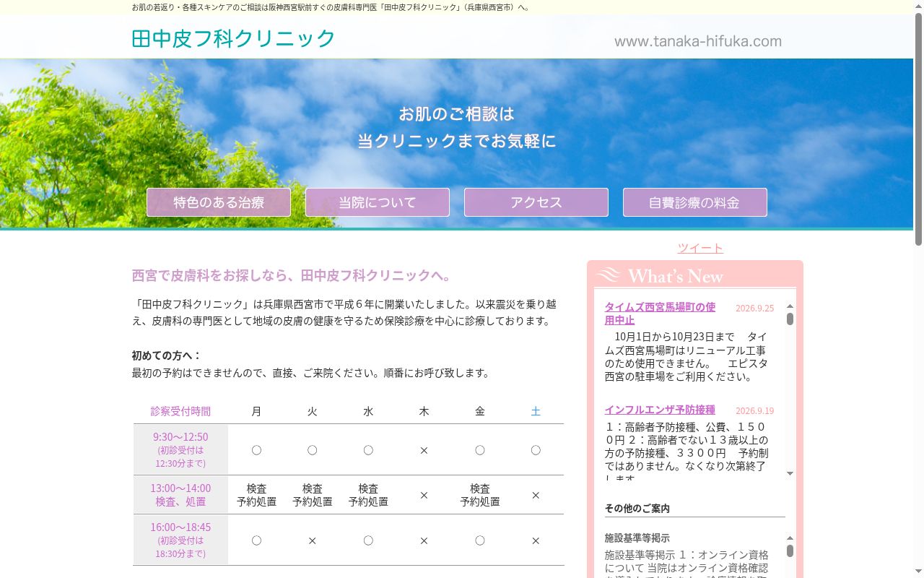924x578 pixels.
Task: Click the What's New panel header
Action: click(695, 275)
